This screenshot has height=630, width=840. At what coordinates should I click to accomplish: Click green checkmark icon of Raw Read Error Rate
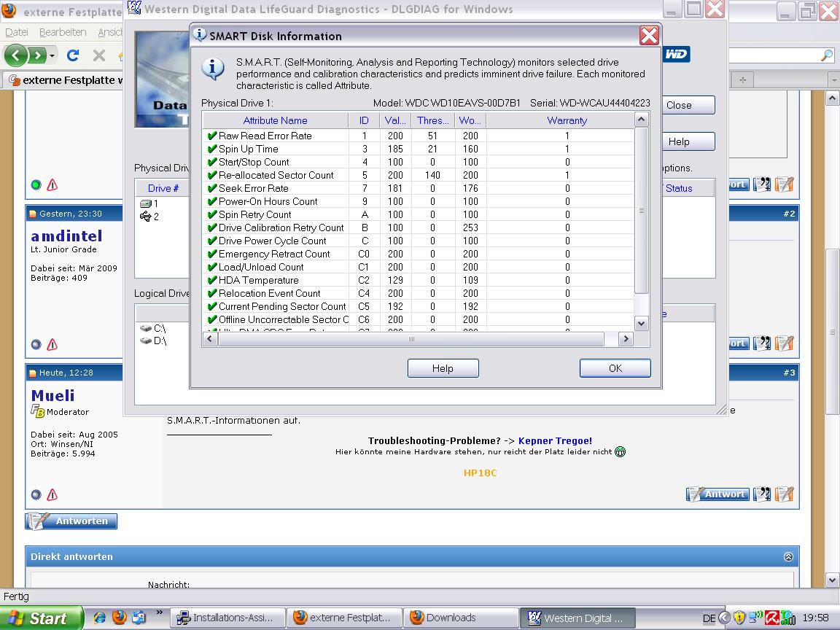(212, 136)
